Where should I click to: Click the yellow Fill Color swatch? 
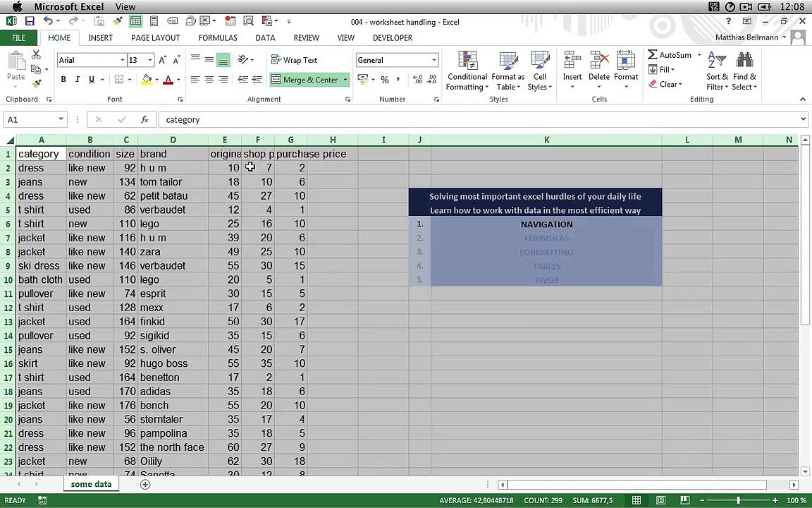coord(147,79)
